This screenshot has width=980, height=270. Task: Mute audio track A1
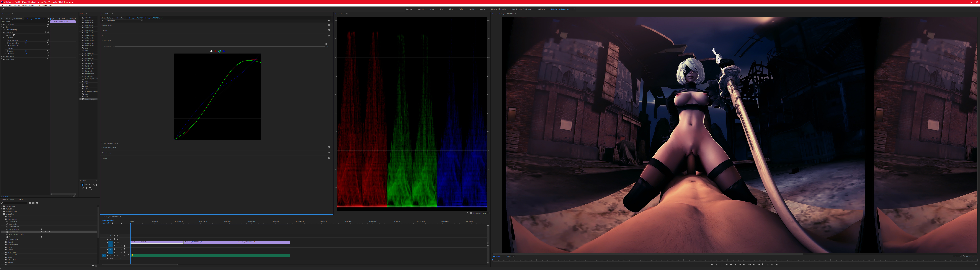[118, 246]
